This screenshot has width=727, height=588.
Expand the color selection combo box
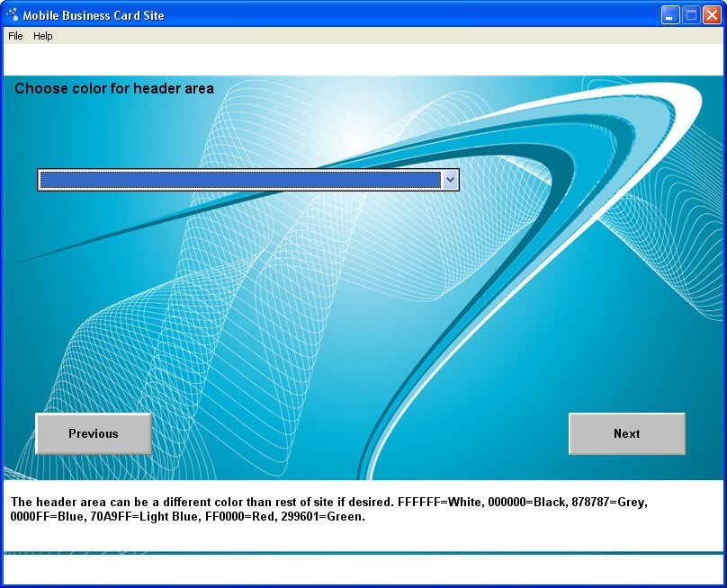450,179
